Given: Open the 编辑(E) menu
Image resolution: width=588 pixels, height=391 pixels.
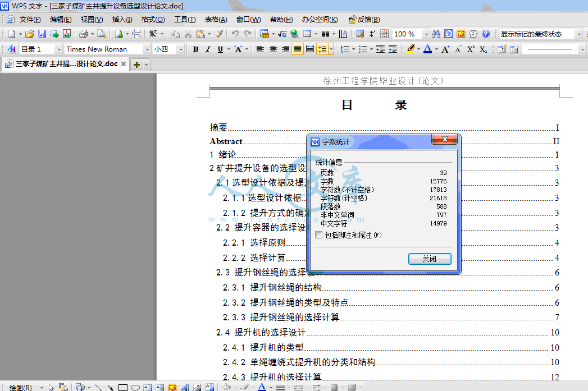Looking at the screenshot, I should point(61,20).
